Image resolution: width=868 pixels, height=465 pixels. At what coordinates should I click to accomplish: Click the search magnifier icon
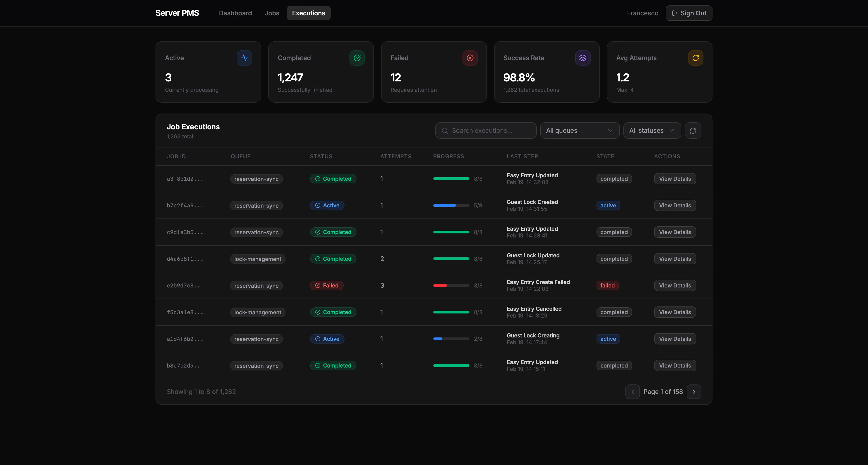(x=445, y=131)
